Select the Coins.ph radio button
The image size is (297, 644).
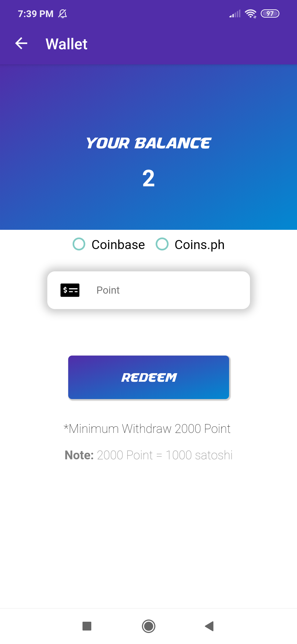(x=162, y=244)
